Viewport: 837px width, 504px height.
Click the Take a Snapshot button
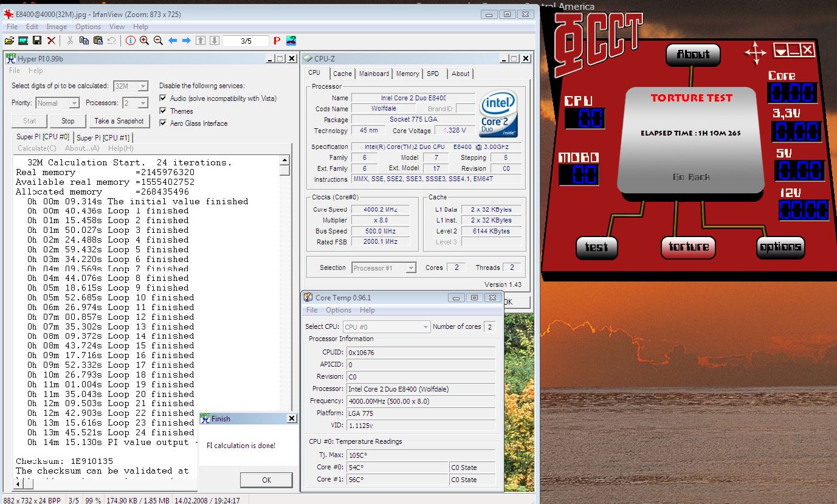(119, 121)
